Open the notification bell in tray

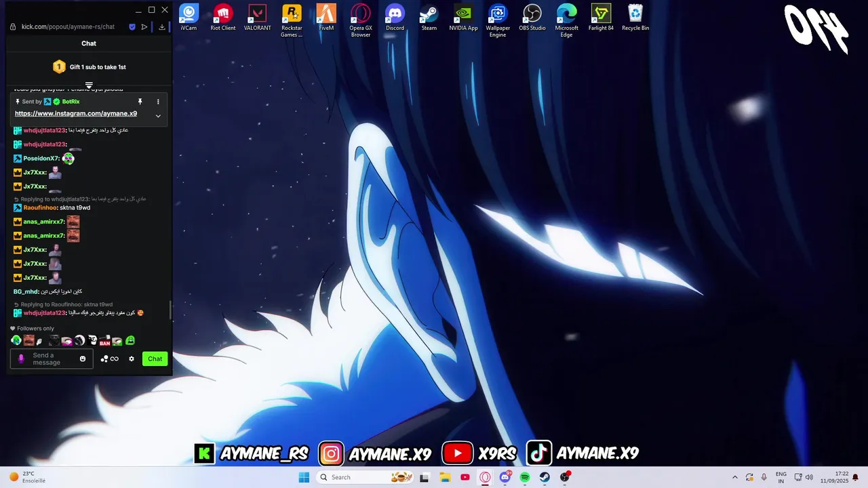[856, 477]
